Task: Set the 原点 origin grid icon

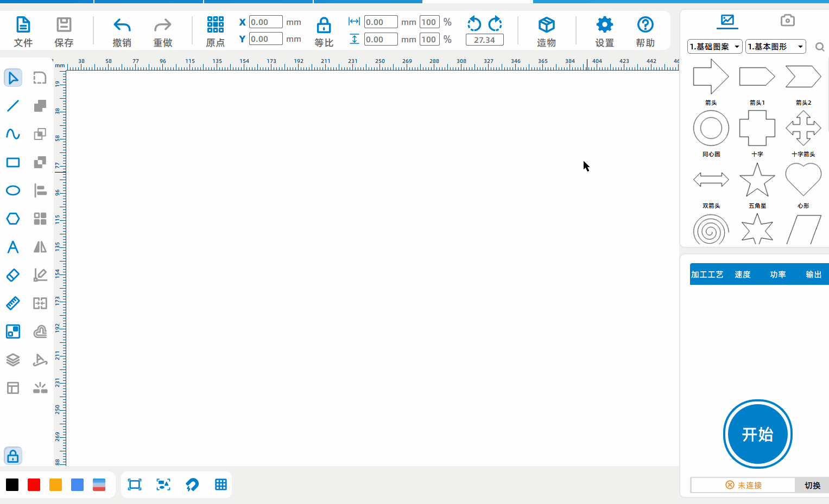Action: pos(215,24)
